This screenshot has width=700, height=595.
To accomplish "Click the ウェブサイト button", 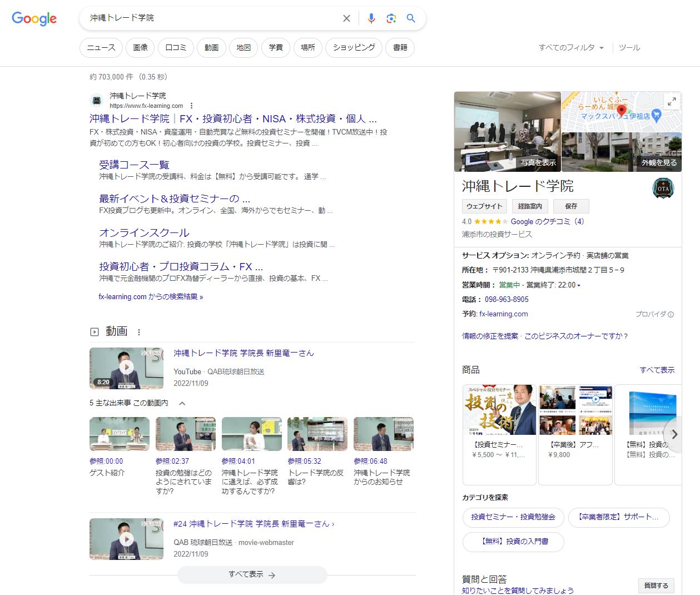I will (x=484, y=206).
